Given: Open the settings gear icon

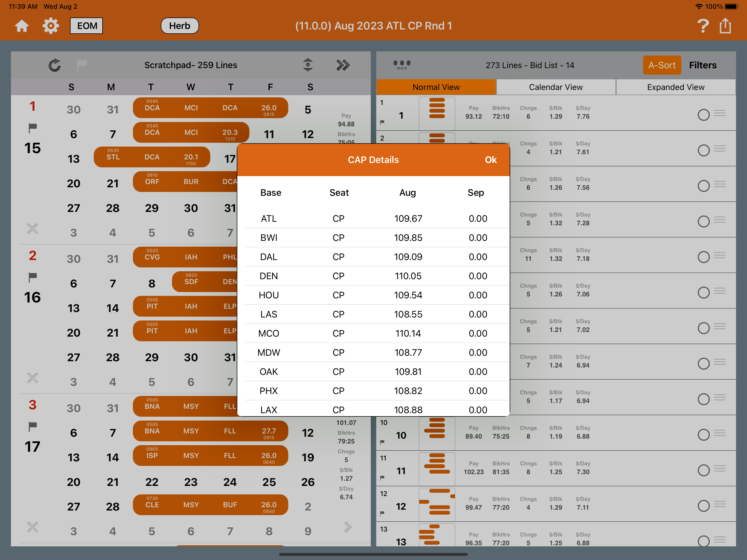Looking at the screenshot, I should pyautogui.click(x=51, y=26).
